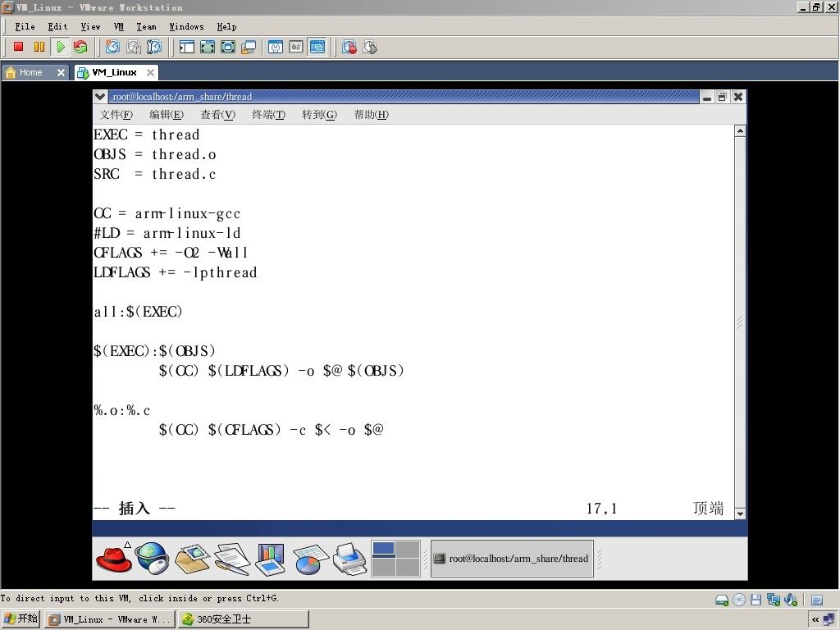840x630 pixels.
Task: Open the Summary view wrench-window icon
Action: 276,47
